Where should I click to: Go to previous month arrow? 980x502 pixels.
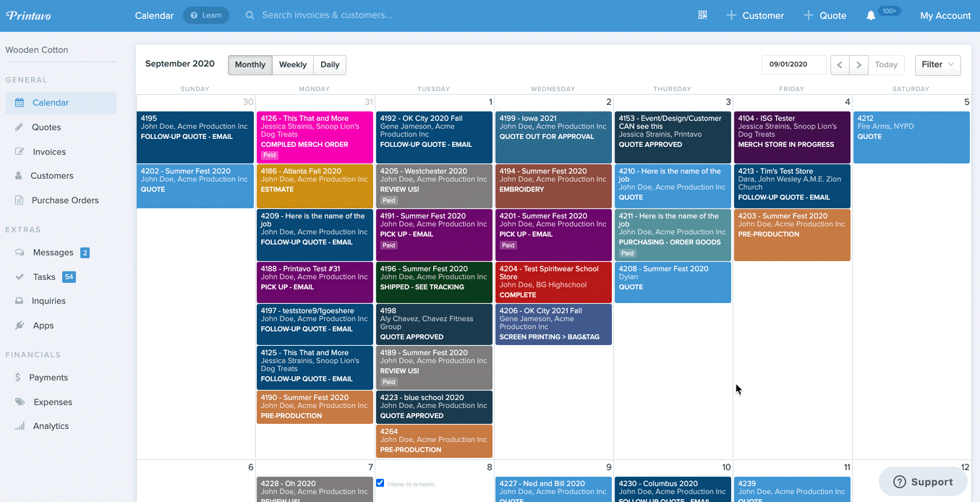[840, 64]
